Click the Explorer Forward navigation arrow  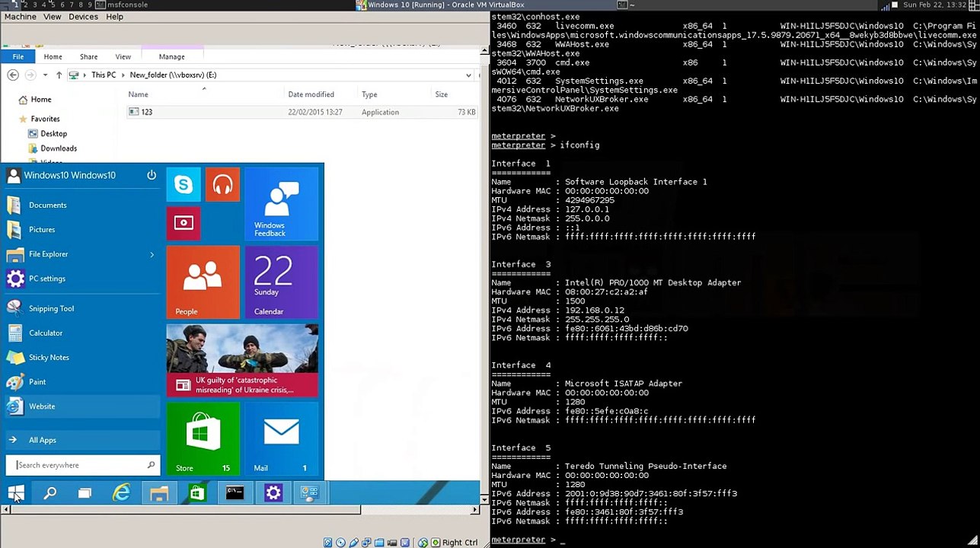30,75
